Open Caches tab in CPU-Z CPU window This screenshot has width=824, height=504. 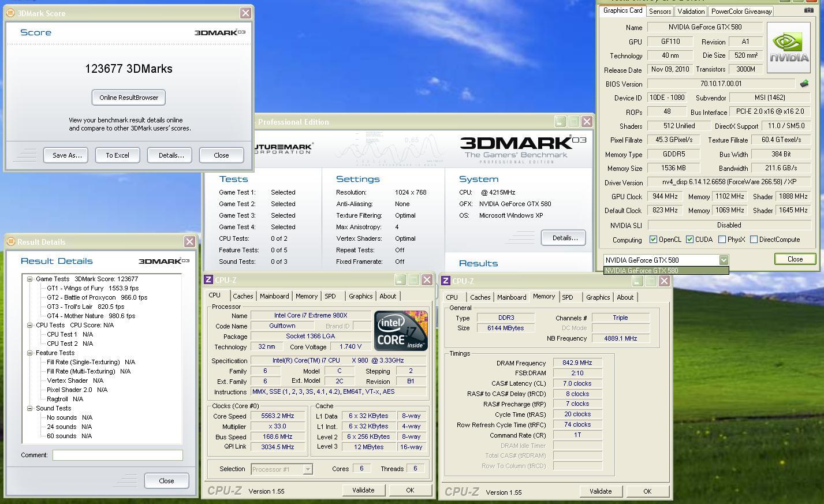(x=243, y=296)
